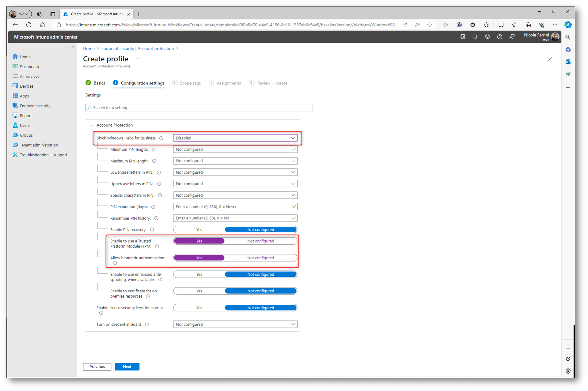Collapse the Account Protection section
Viewport: 588px width, 391px height.
coord(91,125)
